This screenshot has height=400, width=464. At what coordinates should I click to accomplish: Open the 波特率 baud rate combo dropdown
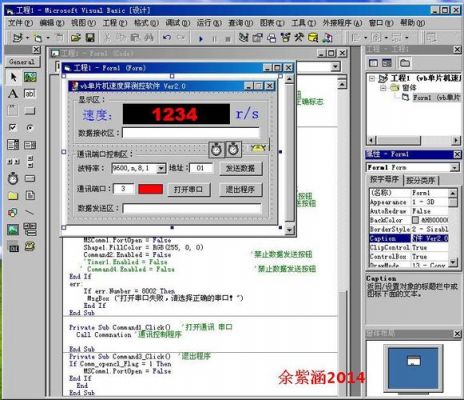point(161,169)
